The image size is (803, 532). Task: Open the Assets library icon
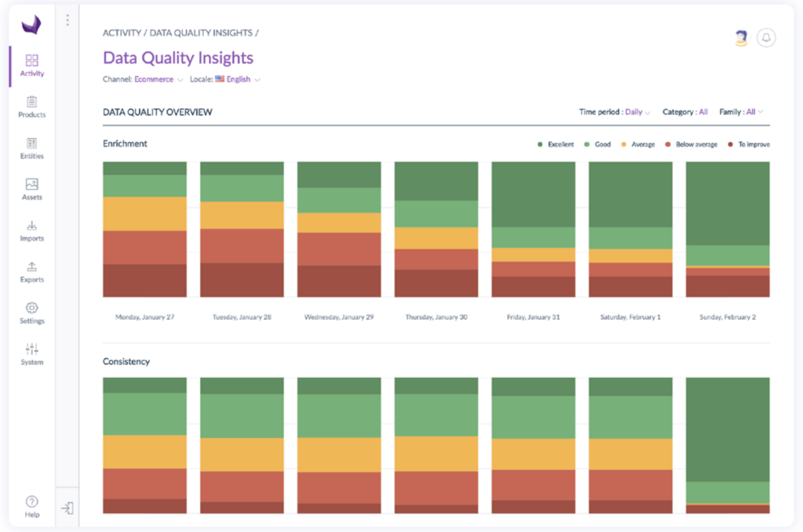click(x=32, y=189)
